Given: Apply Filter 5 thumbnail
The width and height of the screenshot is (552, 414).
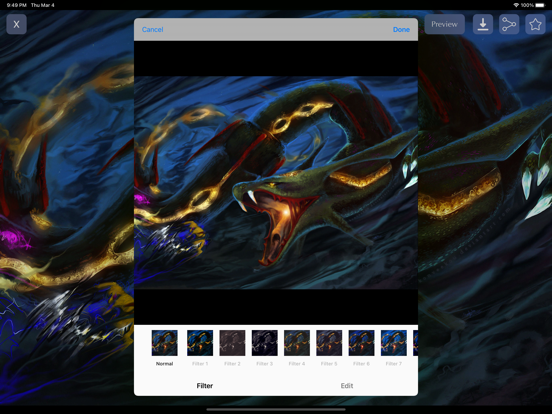Looking at the screenshot, I should tap(329, 343).
